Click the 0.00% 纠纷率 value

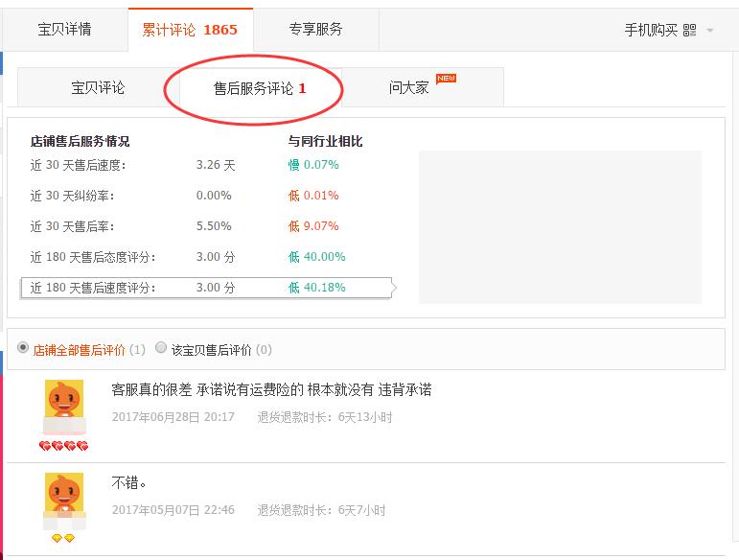(214, 196)
